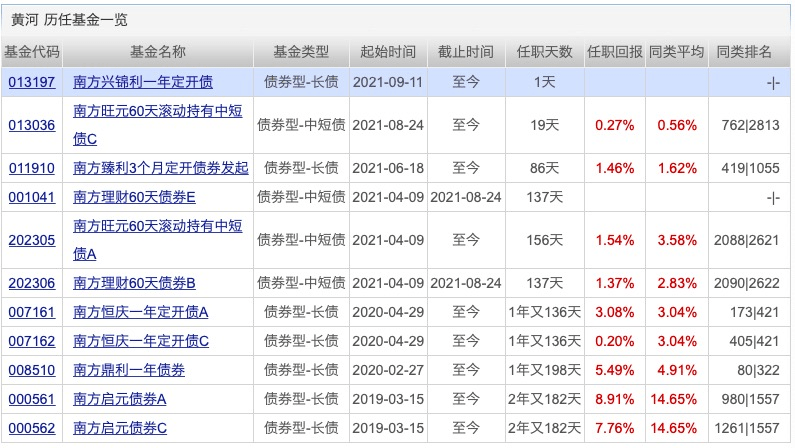Select tenure return 1.37% value
Screen dimensions: 795x448
click(615, 283)
